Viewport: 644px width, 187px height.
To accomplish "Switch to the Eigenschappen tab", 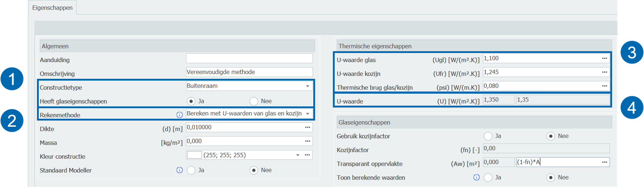I will point(52,8).
